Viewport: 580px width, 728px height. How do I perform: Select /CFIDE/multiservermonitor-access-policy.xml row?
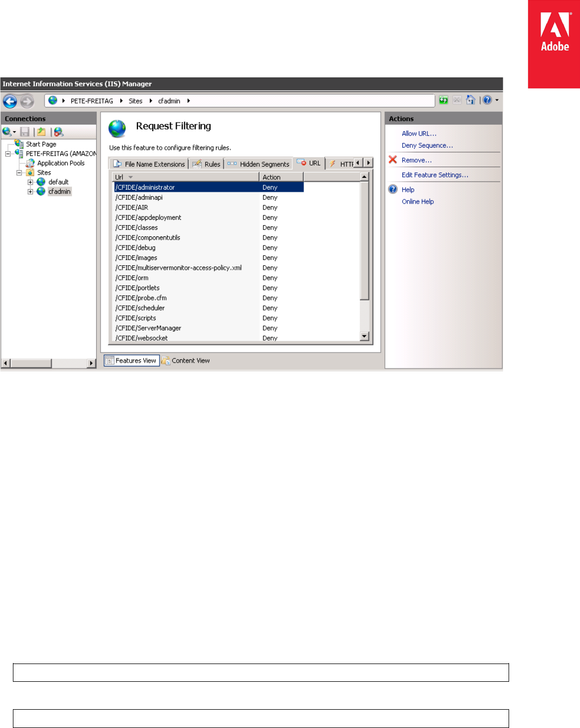(208, 268)
